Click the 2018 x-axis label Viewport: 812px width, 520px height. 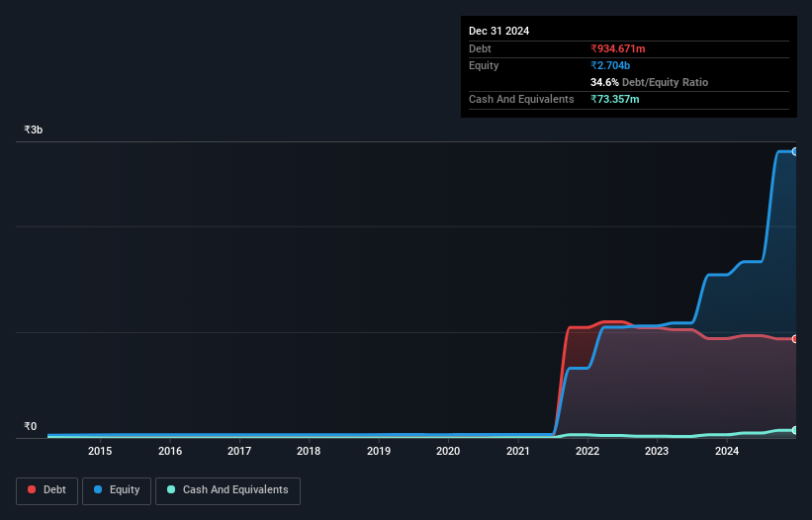309,451
